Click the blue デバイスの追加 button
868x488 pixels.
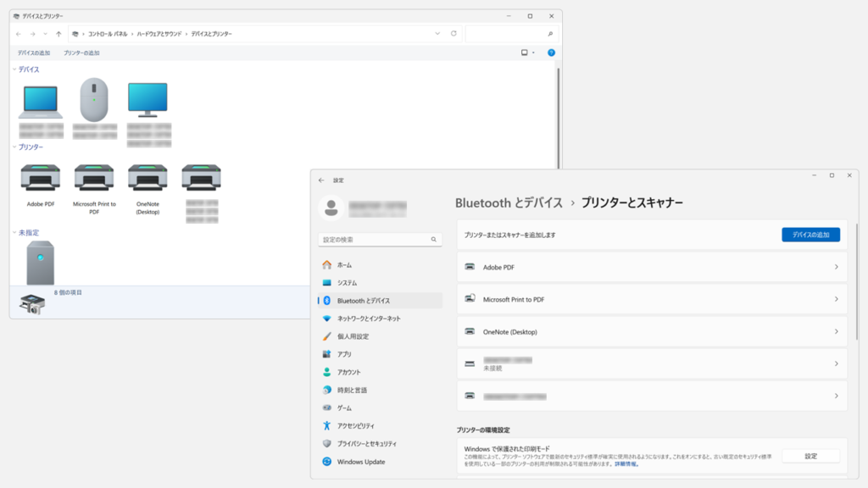[x=810, y=235]
